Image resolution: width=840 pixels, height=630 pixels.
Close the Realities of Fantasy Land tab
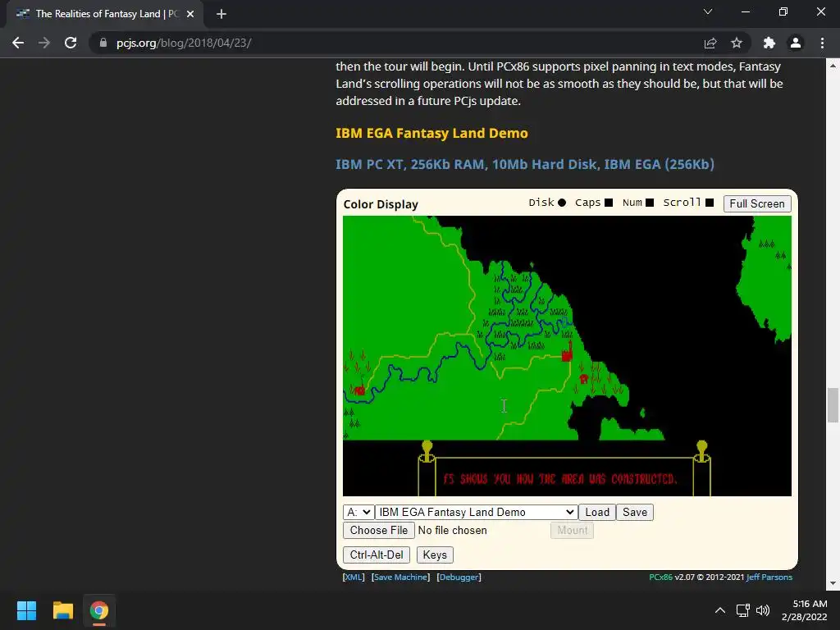coord(190,14)
